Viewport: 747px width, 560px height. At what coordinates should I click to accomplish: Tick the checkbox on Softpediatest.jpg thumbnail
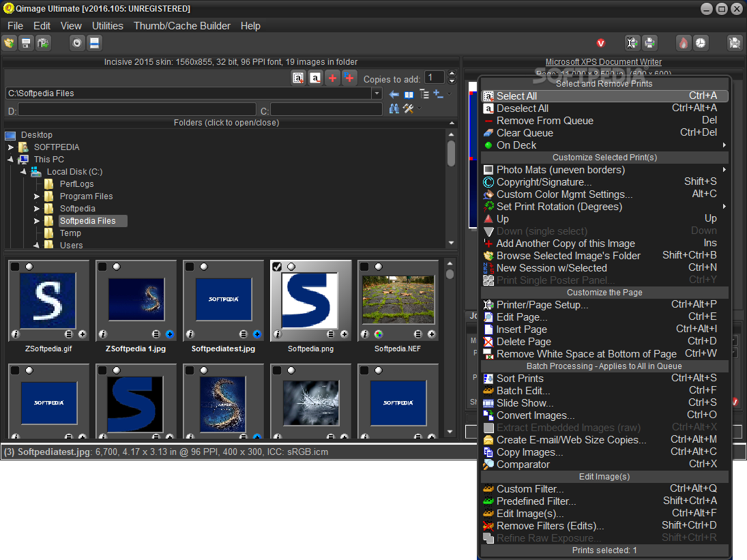190,267
